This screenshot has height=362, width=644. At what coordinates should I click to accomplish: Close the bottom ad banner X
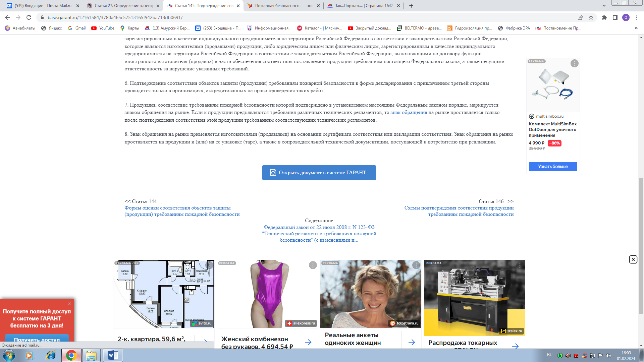tap(633, 259)
